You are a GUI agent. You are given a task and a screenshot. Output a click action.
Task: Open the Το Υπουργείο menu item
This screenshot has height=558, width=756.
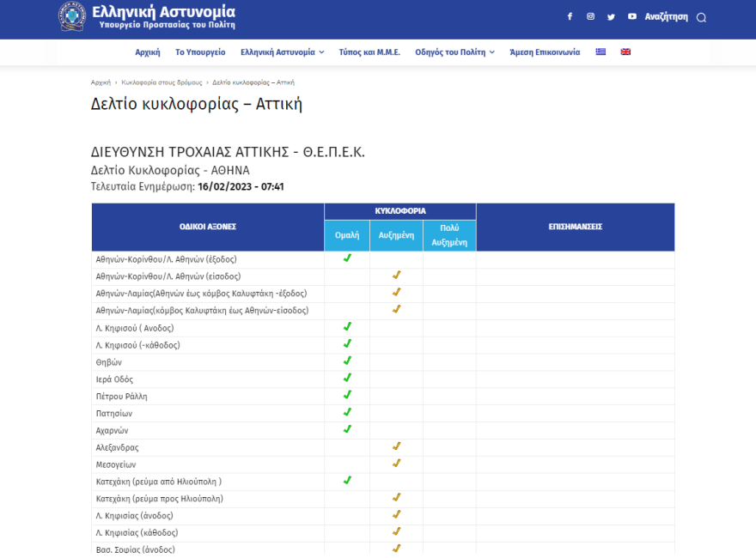pos(200,52)
